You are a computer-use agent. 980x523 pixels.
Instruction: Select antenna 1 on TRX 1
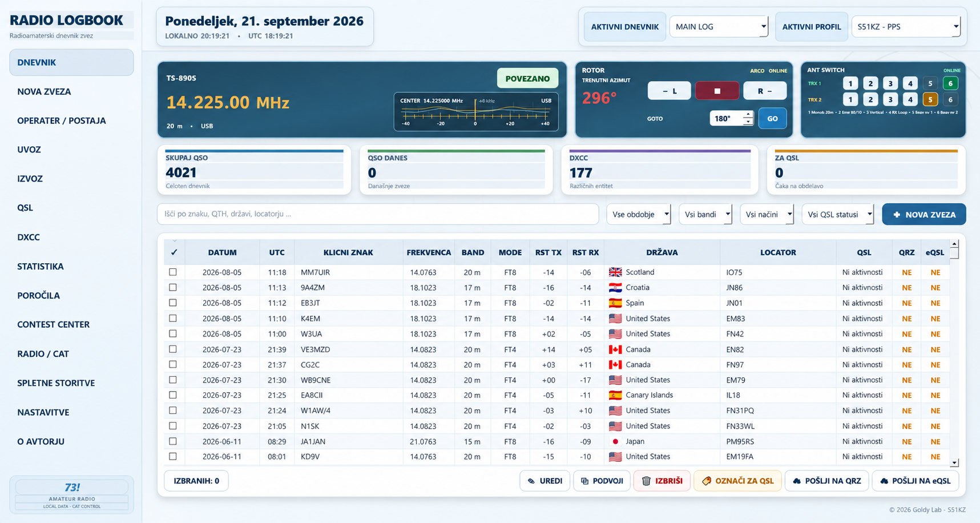click(850, 83)
